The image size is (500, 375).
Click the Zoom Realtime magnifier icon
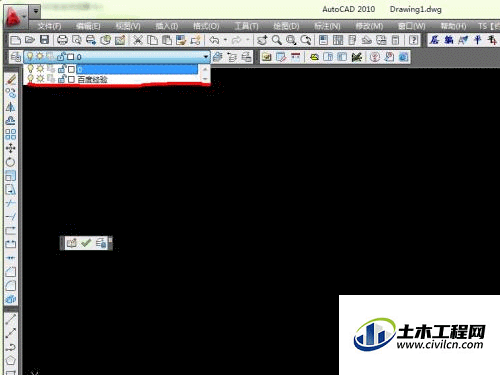[277, 40]
